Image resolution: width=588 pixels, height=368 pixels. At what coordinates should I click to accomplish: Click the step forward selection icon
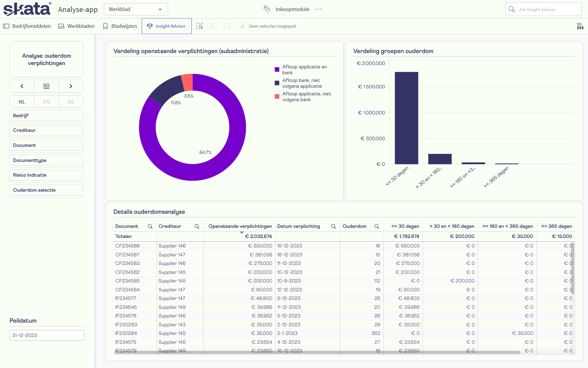point(227,26)
